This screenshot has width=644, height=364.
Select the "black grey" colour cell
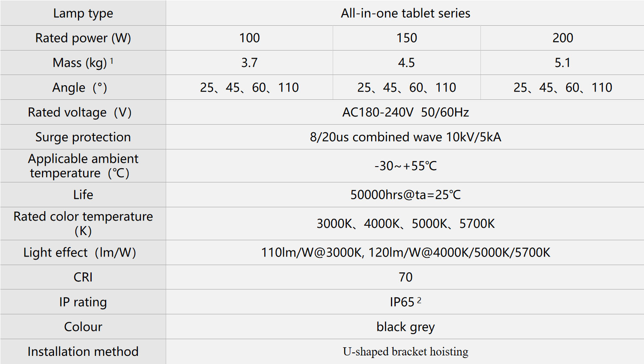pyautogui.click(x=405, y=327)
